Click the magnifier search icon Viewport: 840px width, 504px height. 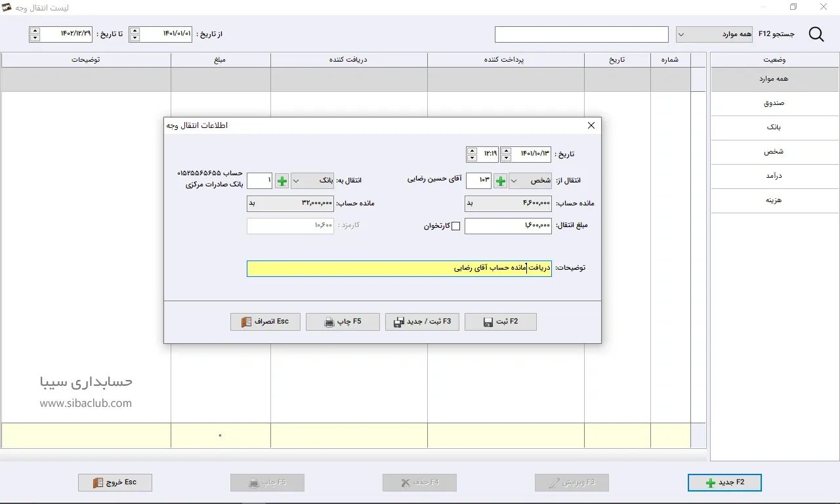pyautogui.click(x=816, y=35)
